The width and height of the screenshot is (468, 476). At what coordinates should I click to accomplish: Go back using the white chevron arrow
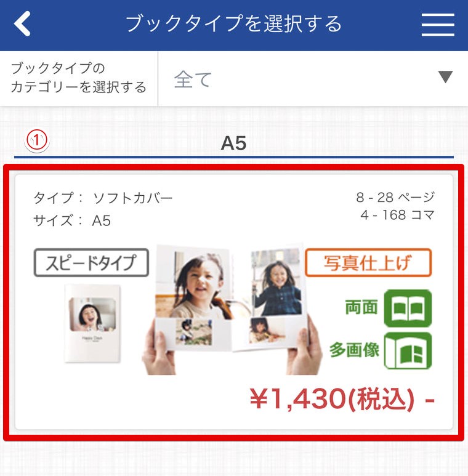22,23
